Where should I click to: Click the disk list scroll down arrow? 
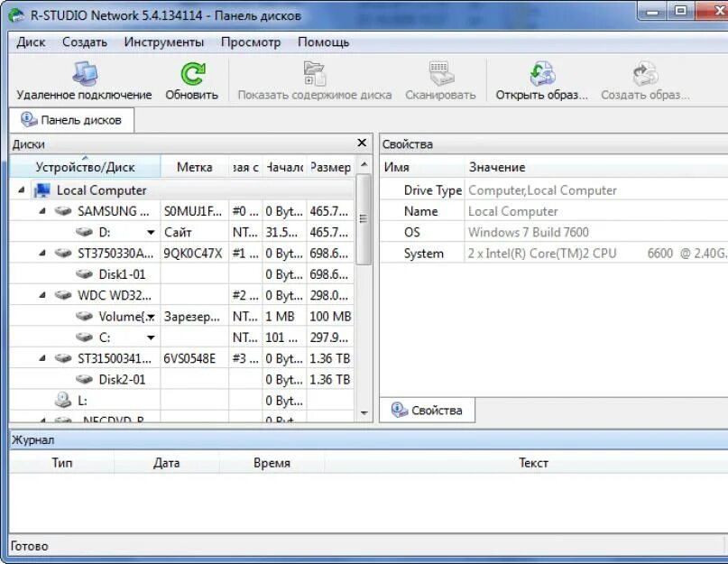point(364,412)
